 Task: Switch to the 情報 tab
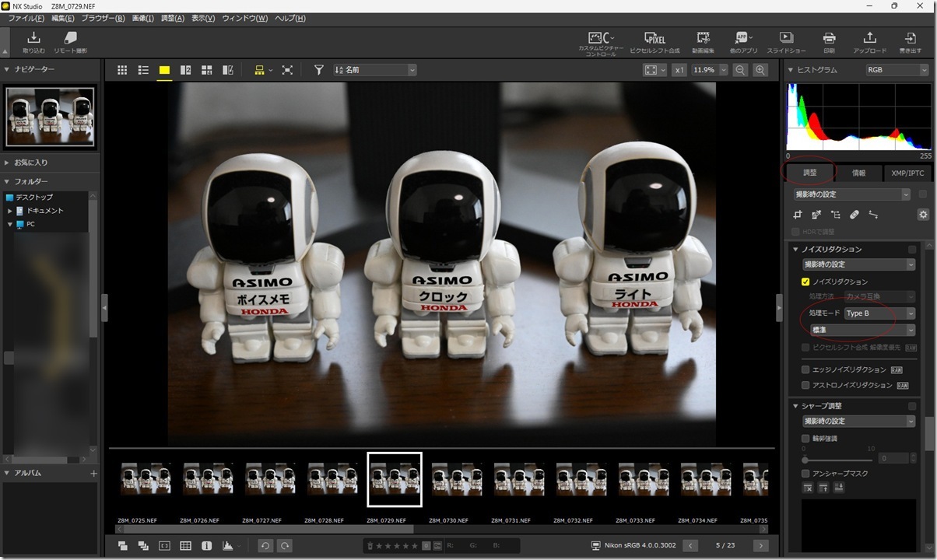858,173
